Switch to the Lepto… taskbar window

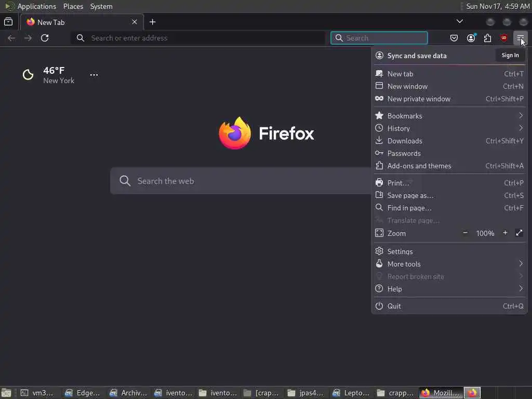tap(352, 393)
